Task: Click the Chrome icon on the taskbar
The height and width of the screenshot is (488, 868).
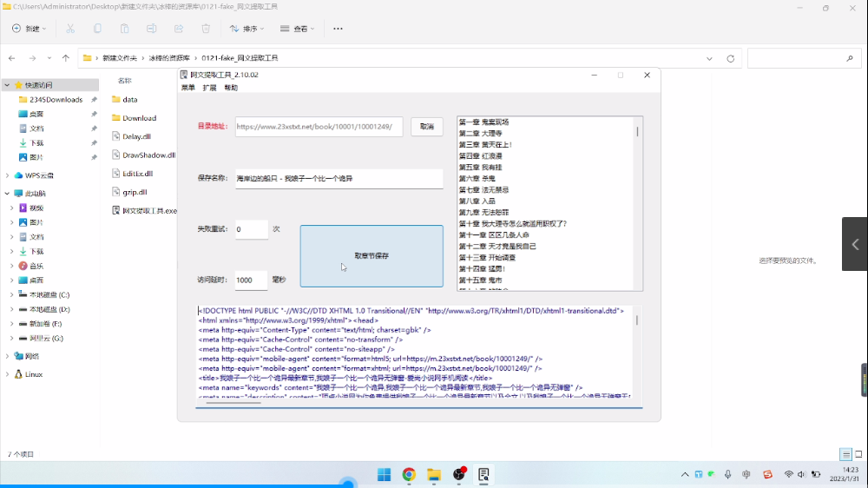Action: [x=409, y=474]
